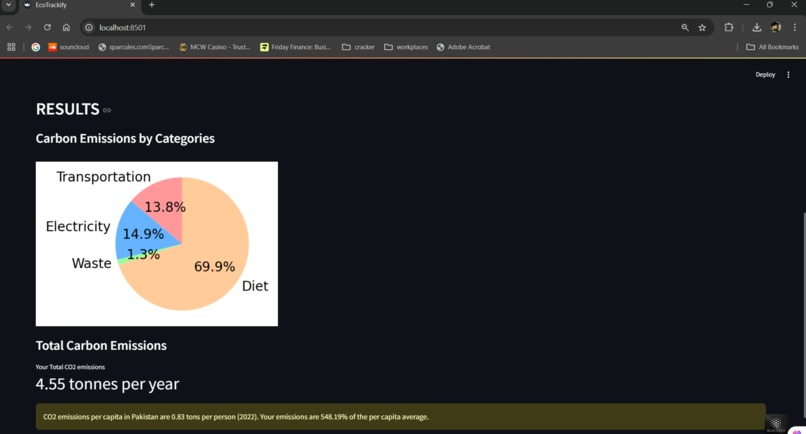The height and width of the screenshot is (434, 806).
Task: Open the browser profile avatar
Action: (x=776, y=27)
